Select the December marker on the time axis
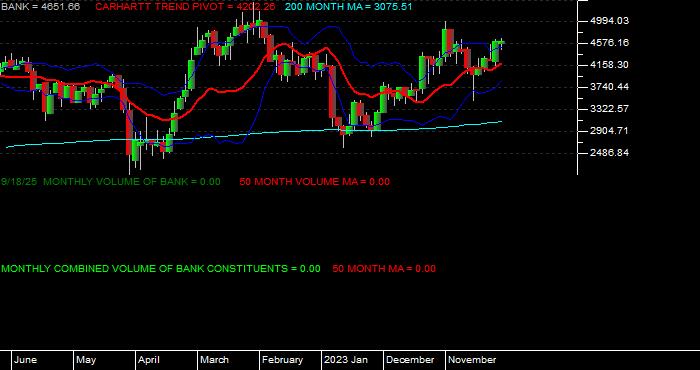Viewport: 700px width, 370px height. (410, 360)
